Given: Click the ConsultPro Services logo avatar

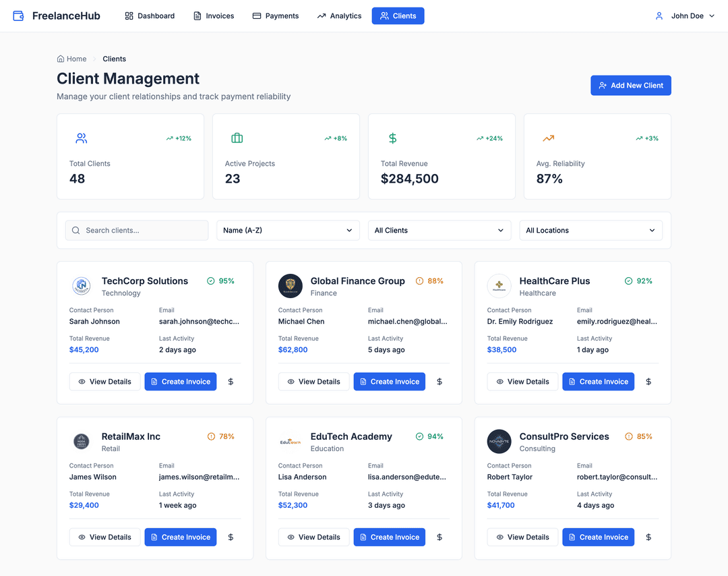Looking at the screenshot, I should [499, 442].
